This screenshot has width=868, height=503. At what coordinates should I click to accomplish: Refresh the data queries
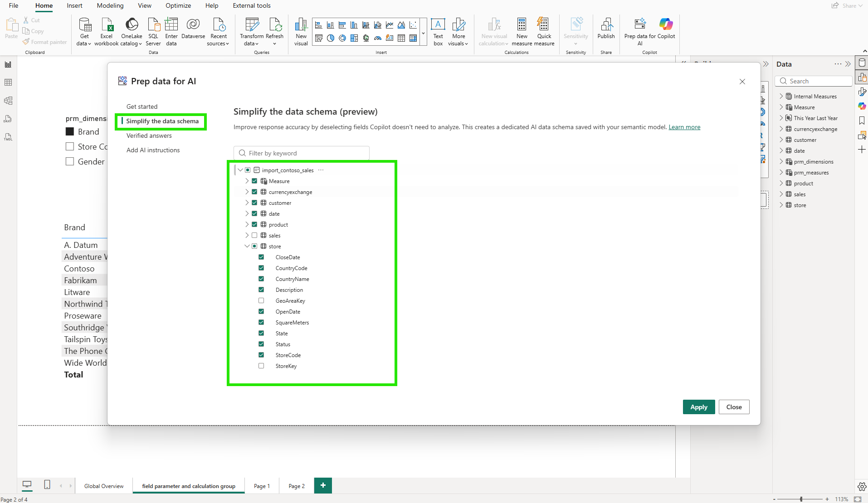(274, 32)
